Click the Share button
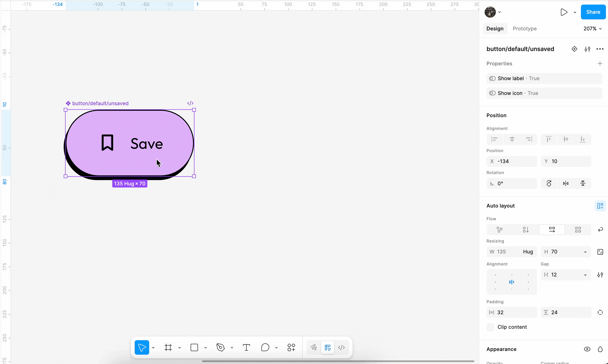The width and height of the screenshot is (608, 364). (593, 12)
